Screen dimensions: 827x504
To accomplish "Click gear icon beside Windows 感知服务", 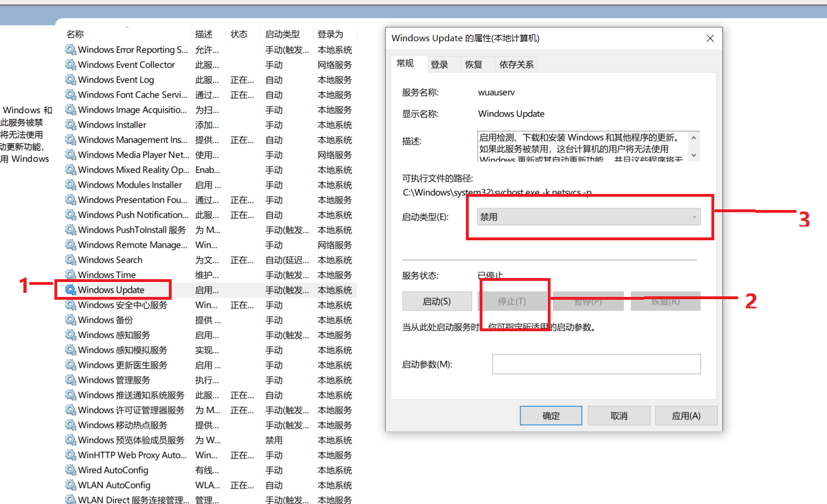I will point(70,335).
